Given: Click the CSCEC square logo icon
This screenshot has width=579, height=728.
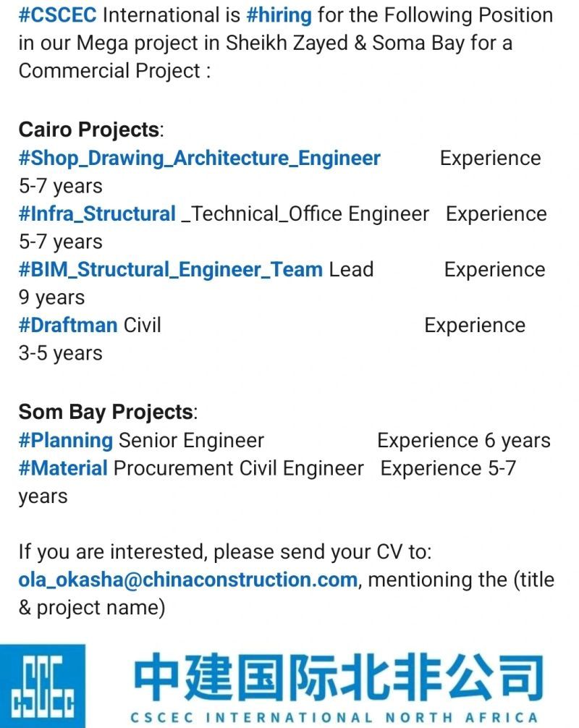Looking at the screenshot, I should [x=43, y=686].
